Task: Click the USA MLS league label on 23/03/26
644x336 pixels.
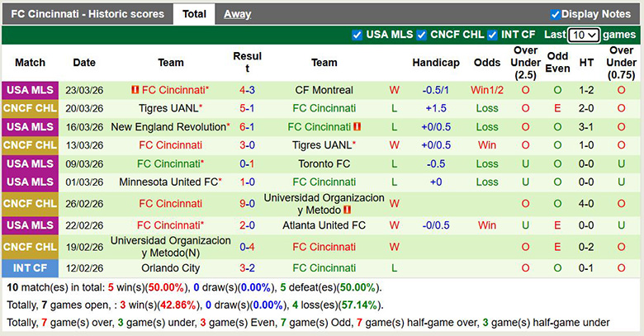Action: 31,90
